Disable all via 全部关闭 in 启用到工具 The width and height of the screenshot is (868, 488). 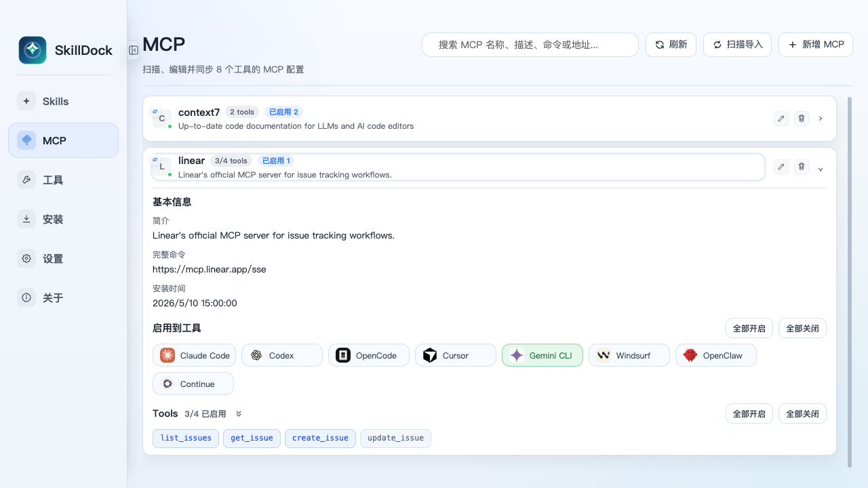pos(802,329)
